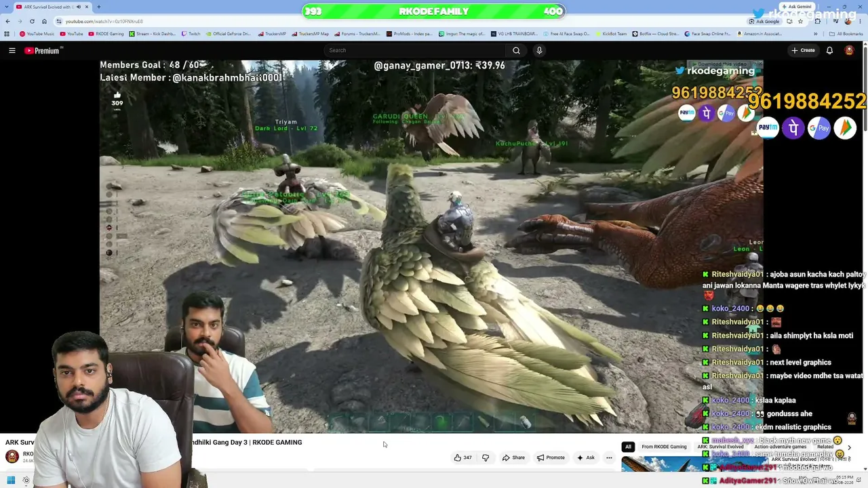This screenshot has height=488, width=868.
Task: Open the RKODE Gaming bookmark
Action: [106, 34]
